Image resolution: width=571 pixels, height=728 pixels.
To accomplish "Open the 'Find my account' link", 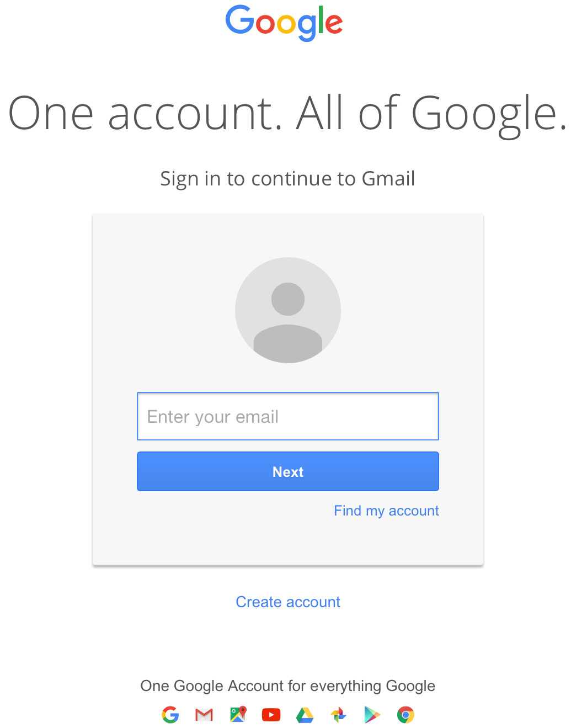I will point(386,511).
